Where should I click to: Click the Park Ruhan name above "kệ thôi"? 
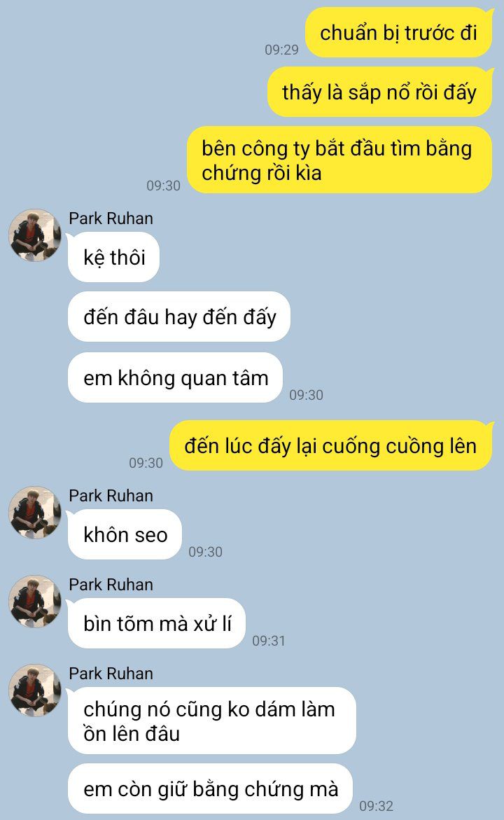tap(111, 218)
